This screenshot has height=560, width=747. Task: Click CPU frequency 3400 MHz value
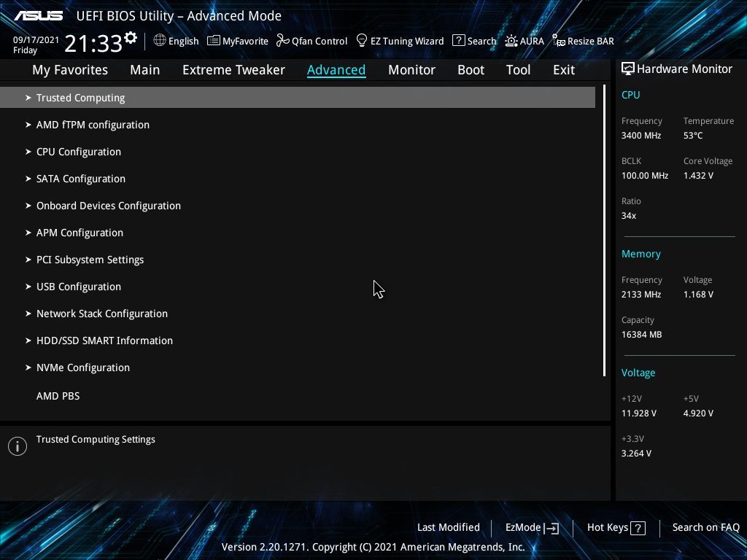click(x=640, y=136)
